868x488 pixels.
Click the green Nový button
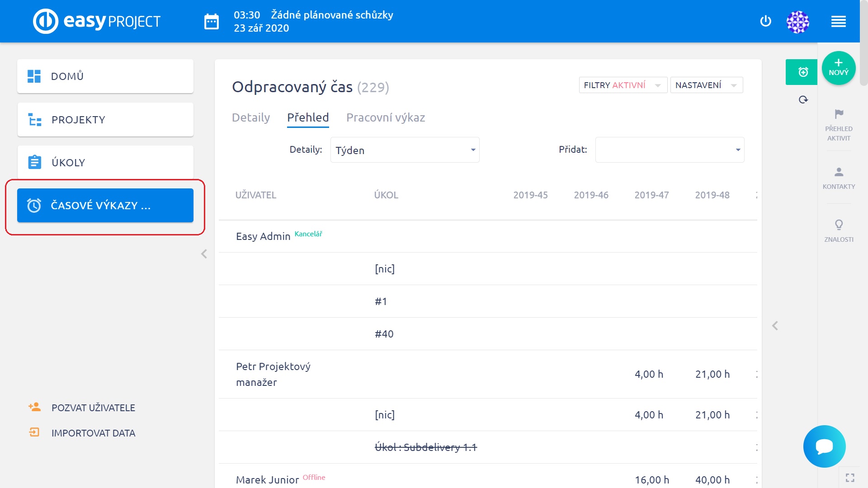(838, 68)
